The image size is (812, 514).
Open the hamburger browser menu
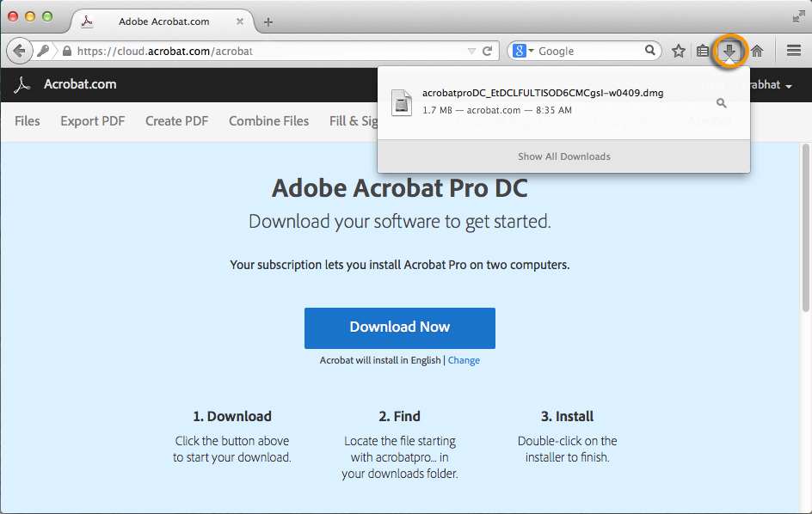[794, 51]
